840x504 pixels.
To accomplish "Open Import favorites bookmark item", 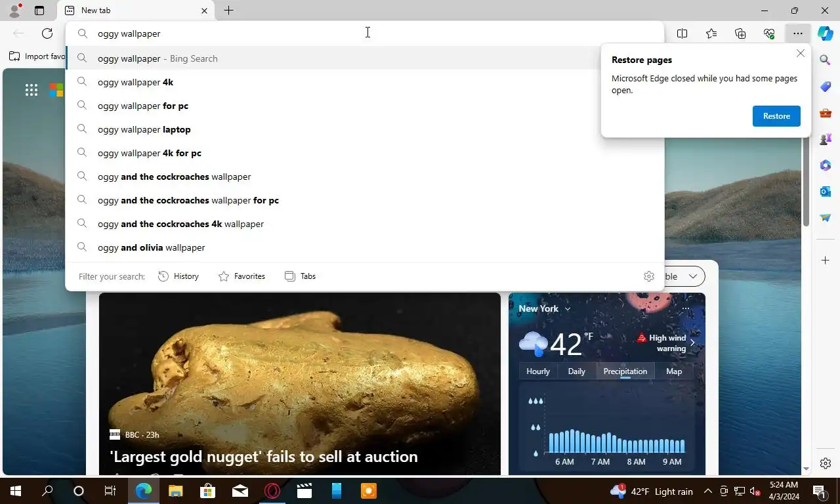I will tap(37, 56).
